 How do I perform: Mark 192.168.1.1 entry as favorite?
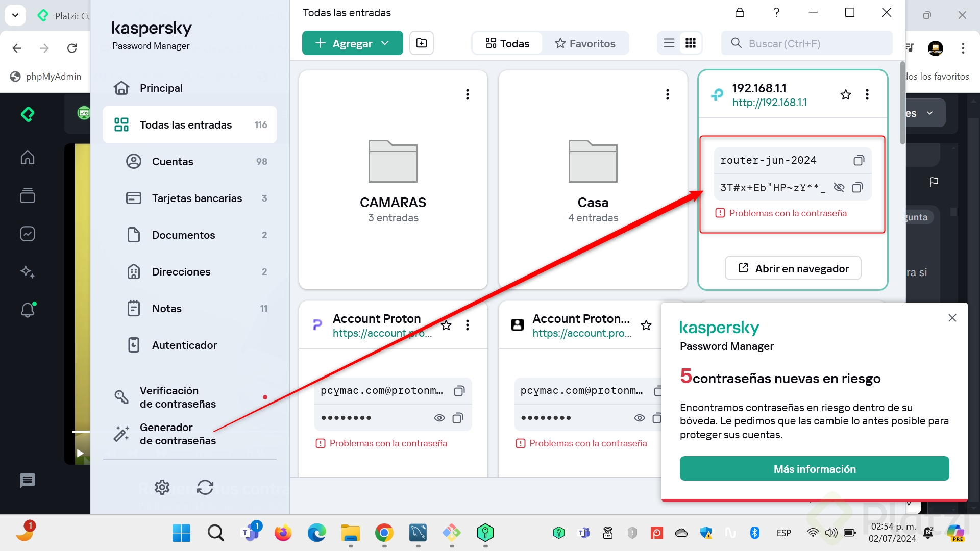(846, 95)
